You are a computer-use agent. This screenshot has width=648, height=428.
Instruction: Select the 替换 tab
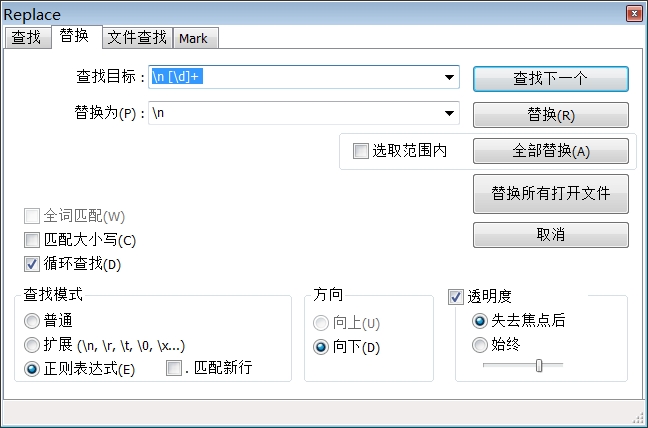[x=76, y=36]
